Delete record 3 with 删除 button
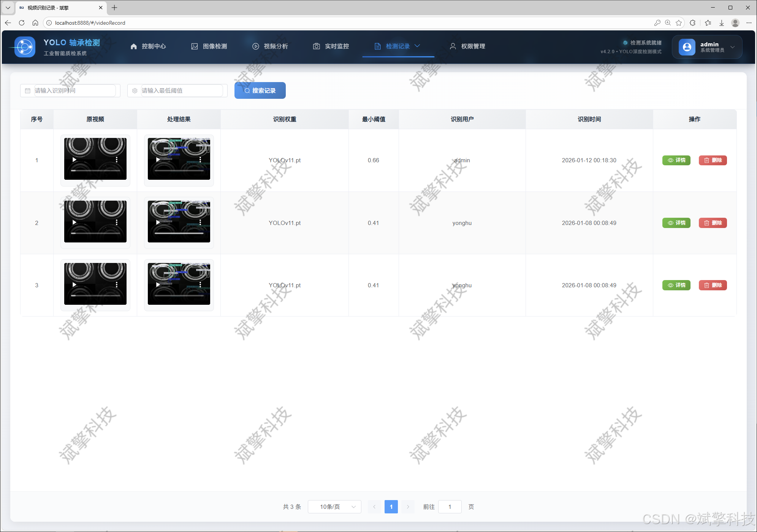 (x=713, y=285)
